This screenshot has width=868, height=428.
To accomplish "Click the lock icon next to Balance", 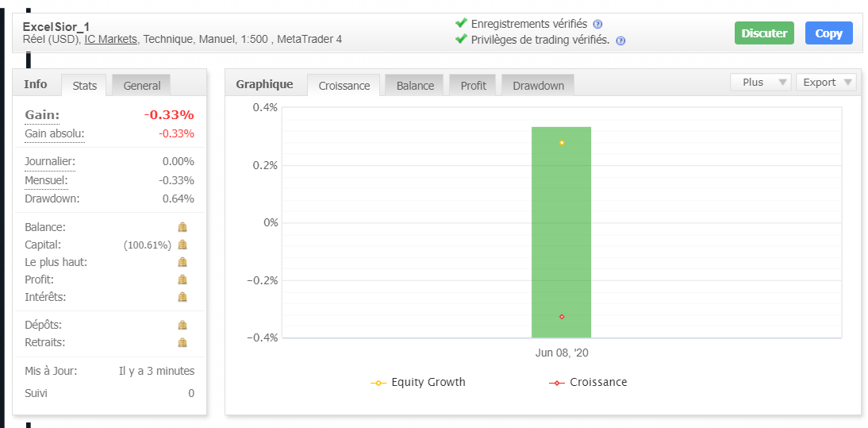I will coord(182,227).
